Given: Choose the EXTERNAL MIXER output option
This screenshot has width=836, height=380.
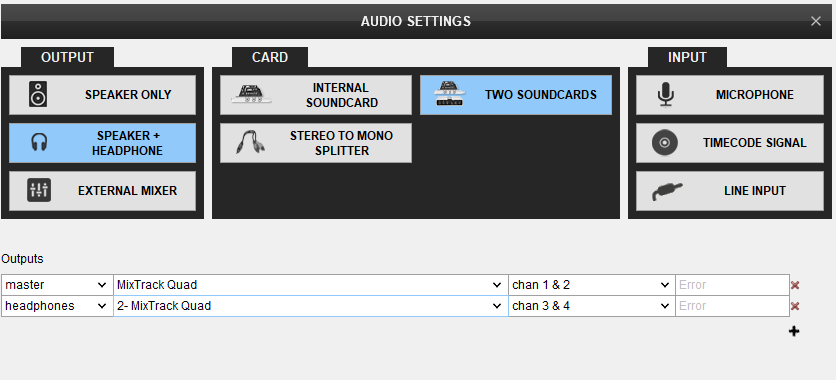Looking at the screenshot, I should [x=102, y=191].
